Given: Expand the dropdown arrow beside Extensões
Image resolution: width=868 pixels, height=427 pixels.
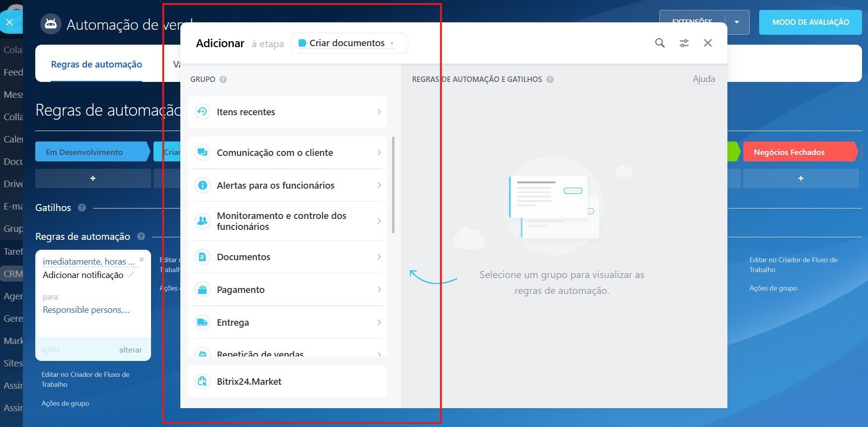Looking at the screenshot, I should (737, 22).
